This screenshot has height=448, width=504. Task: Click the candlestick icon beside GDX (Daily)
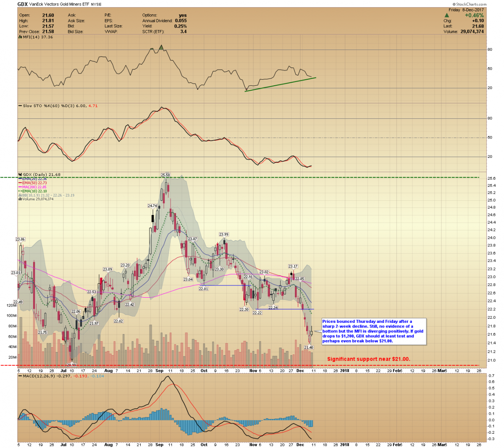pyautogui.click(x=20, y=175)
